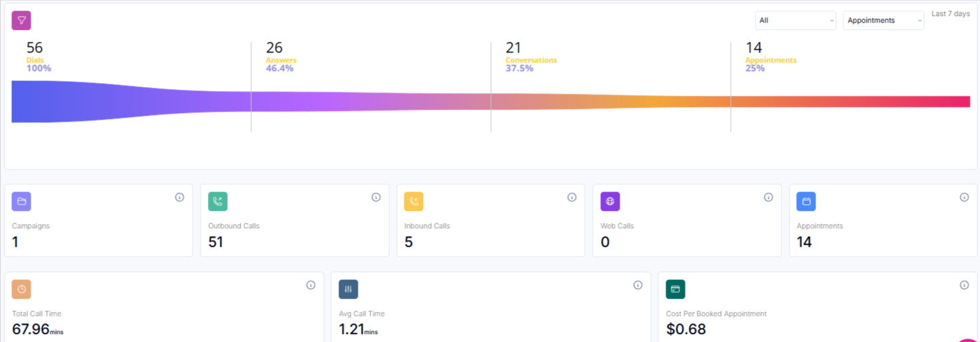Click the blue Appointments calendar icon
This screenshot has width=980, height=342.
[806, 201]
